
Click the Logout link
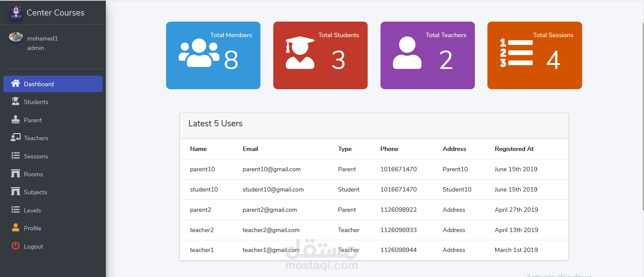click(53, 246)
